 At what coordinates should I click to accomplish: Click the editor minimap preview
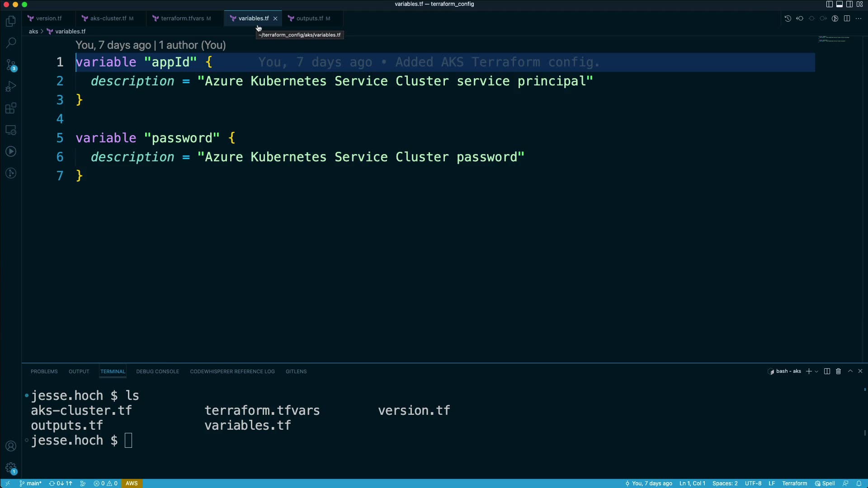(x=834, y=39)
